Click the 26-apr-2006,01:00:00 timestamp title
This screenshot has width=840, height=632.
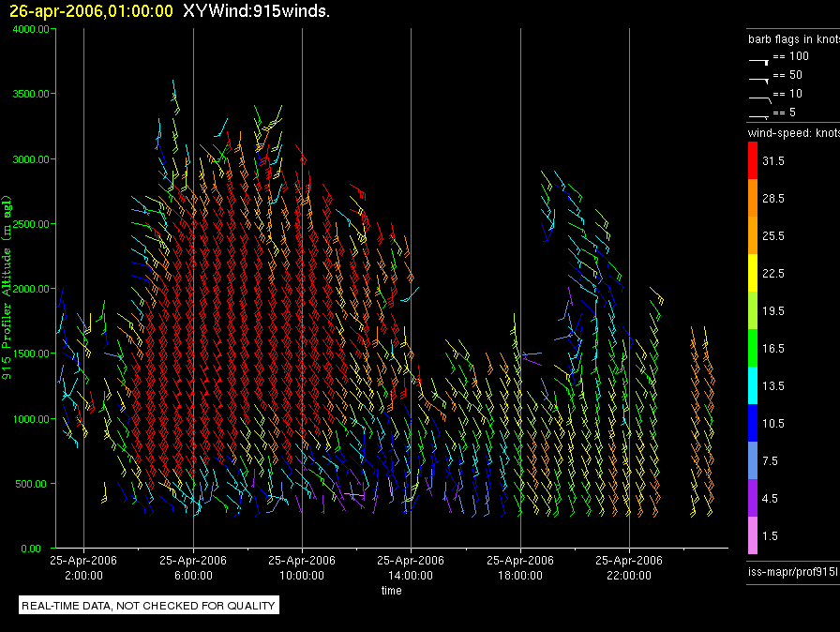[91, 12]
